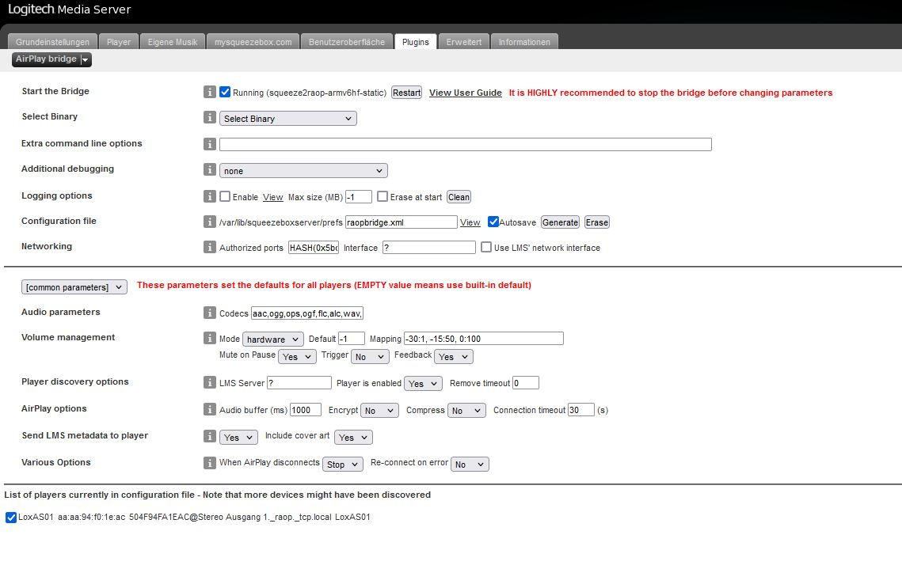Switch to the Player tab

(x=119, y=42)
